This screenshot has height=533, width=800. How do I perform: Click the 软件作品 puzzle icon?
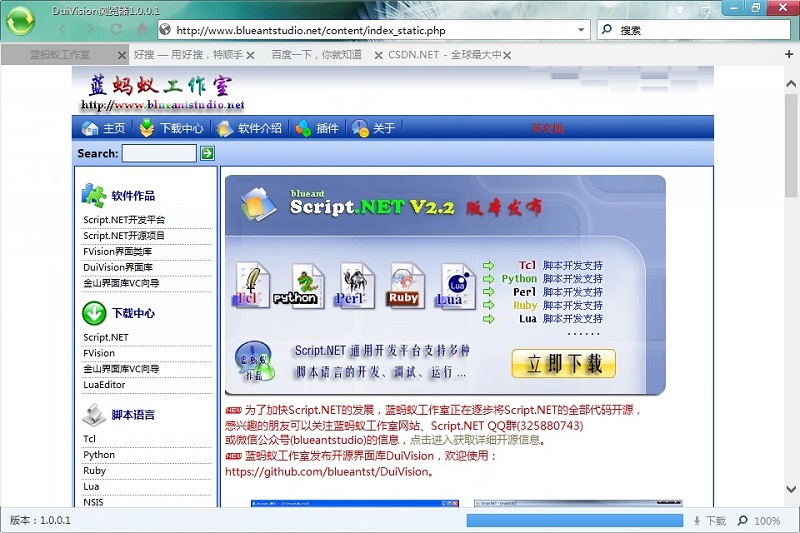tap(93, 195)
